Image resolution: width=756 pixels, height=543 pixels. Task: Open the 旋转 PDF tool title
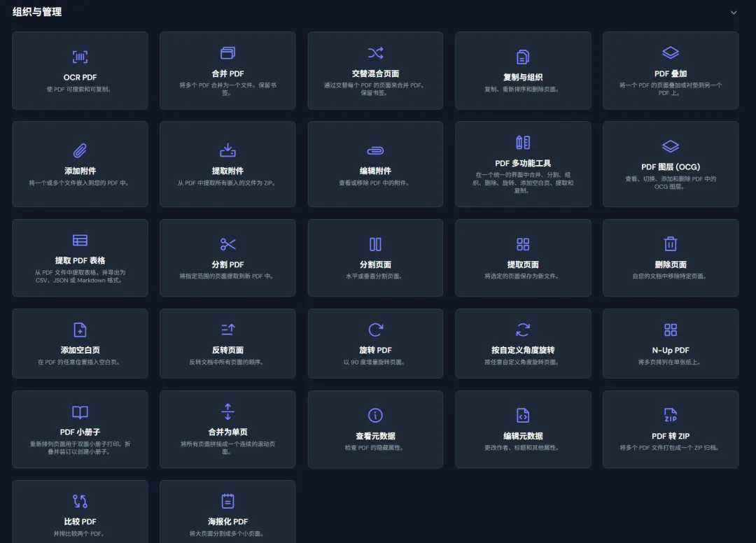tap(375, 351)
